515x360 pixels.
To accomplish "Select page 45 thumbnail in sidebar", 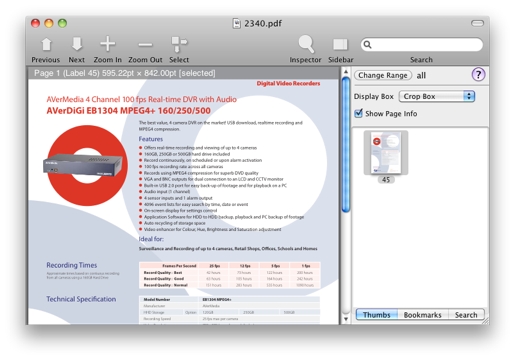I will point(386,153).
